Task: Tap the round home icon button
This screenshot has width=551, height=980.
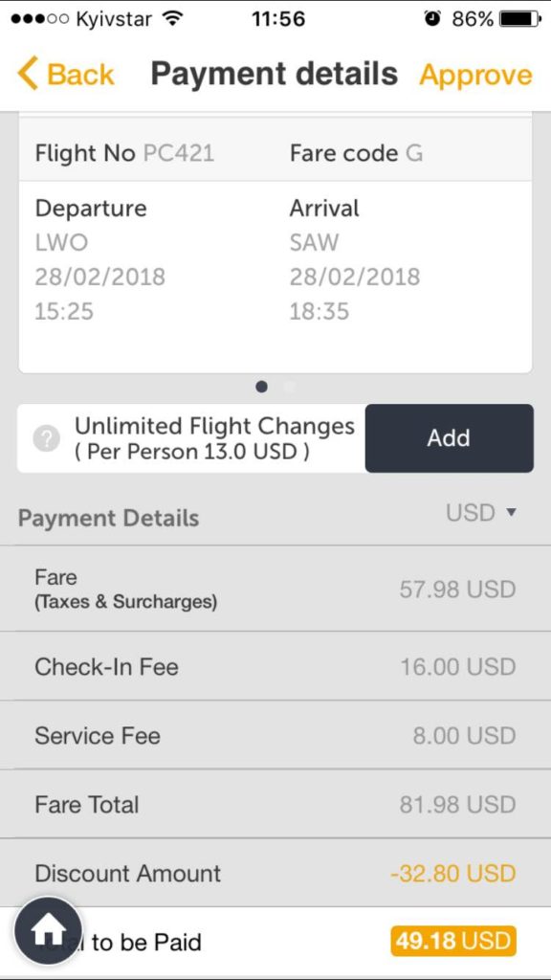Action: [x=48, y=931]
